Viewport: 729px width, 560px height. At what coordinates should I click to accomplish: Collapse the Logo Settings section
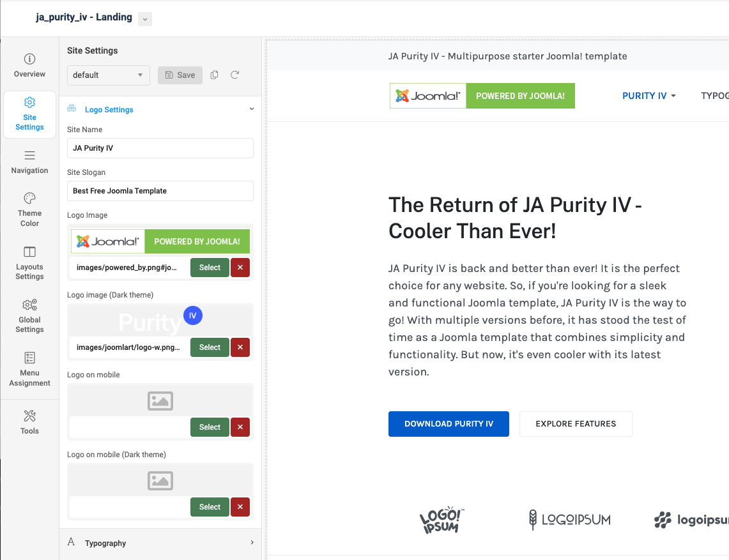tap(251, 109)
